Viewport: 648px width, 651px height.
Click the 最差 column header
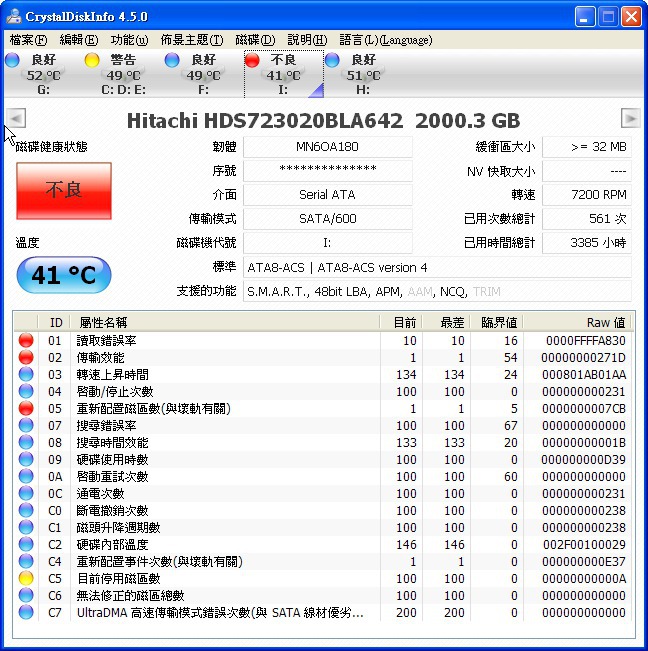pos(446,323)
